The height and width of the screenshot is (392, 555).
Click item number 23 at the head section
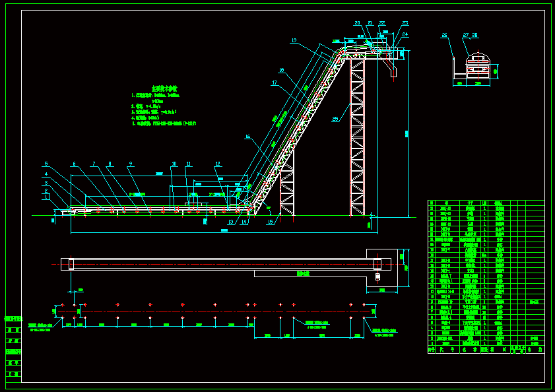[x=405, y=23]
